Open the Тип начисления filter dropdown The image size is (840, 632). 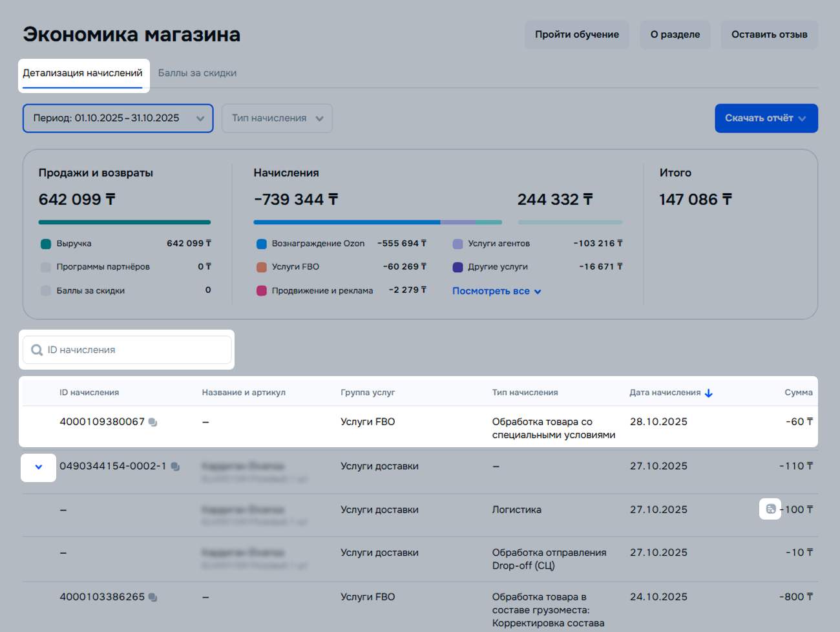(277, 118)
